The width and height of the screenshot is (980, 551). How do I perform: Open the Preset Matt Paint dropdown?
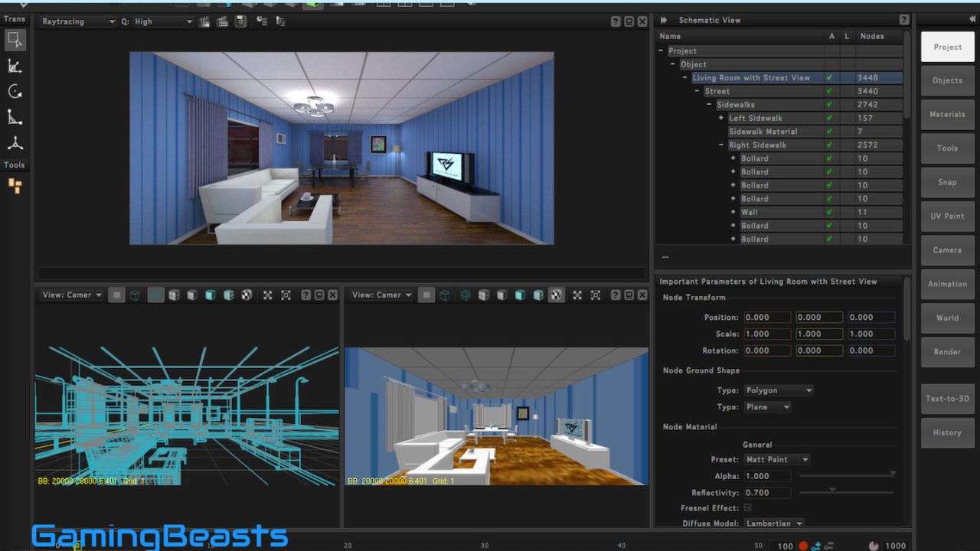777,459
